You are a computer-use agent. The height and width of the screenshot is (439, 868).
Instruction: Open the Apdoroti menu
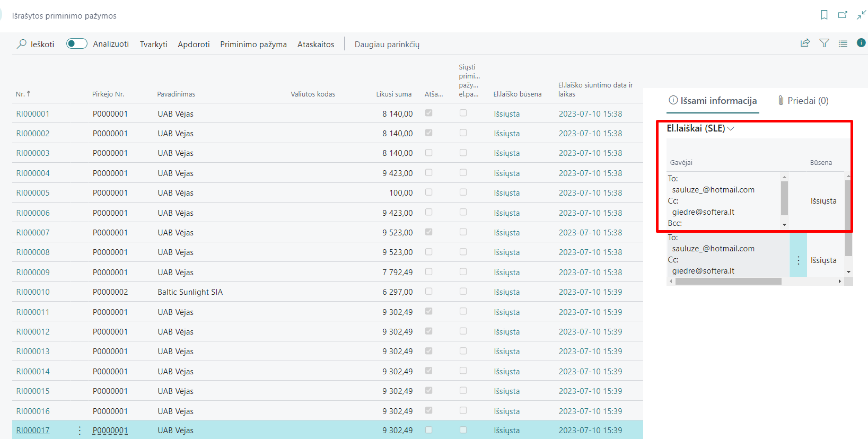[194, 44]
